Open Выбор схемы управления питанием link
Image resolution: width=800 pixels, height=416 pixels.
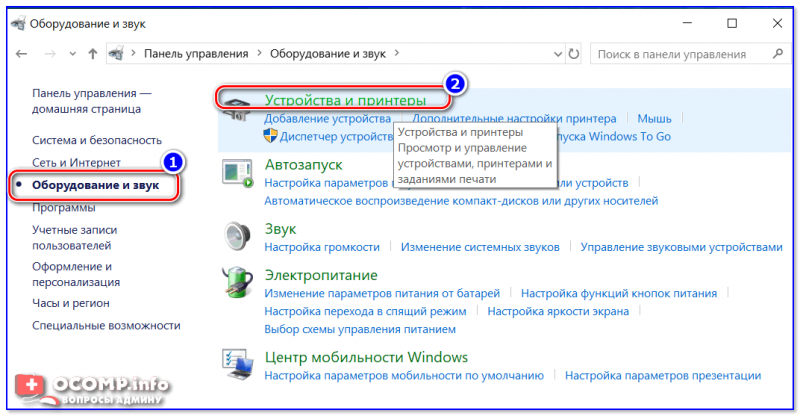[x=360, y=330]
